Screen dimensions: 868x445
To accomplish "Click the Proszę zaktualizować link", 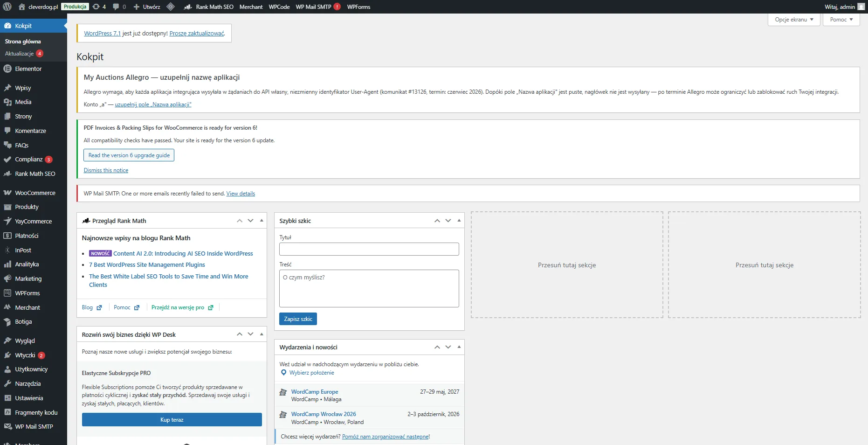I will (x=197, y=34).
